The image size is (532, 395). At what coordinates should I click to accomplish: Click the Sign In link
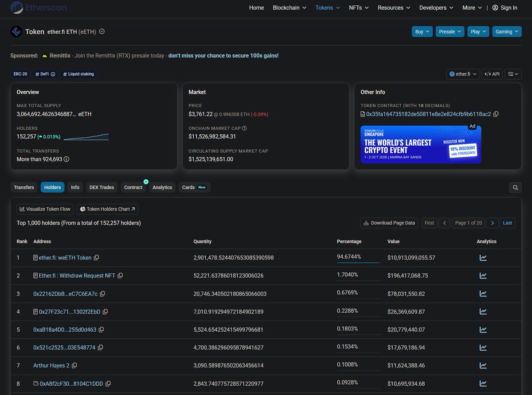tap(505, 8)
